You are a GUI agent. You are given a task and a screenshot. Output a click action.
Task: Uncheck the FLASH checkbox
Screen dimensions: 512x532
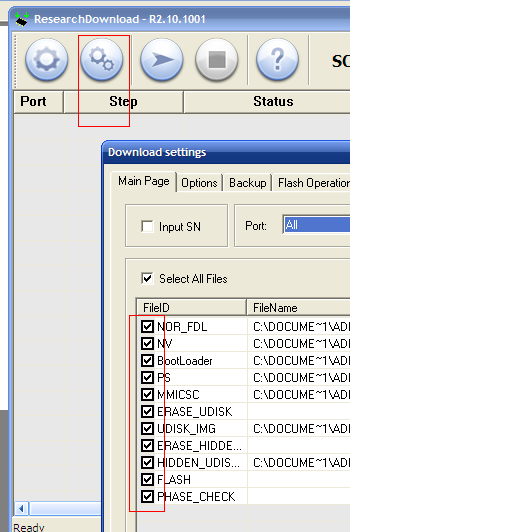tap(147, 479)
